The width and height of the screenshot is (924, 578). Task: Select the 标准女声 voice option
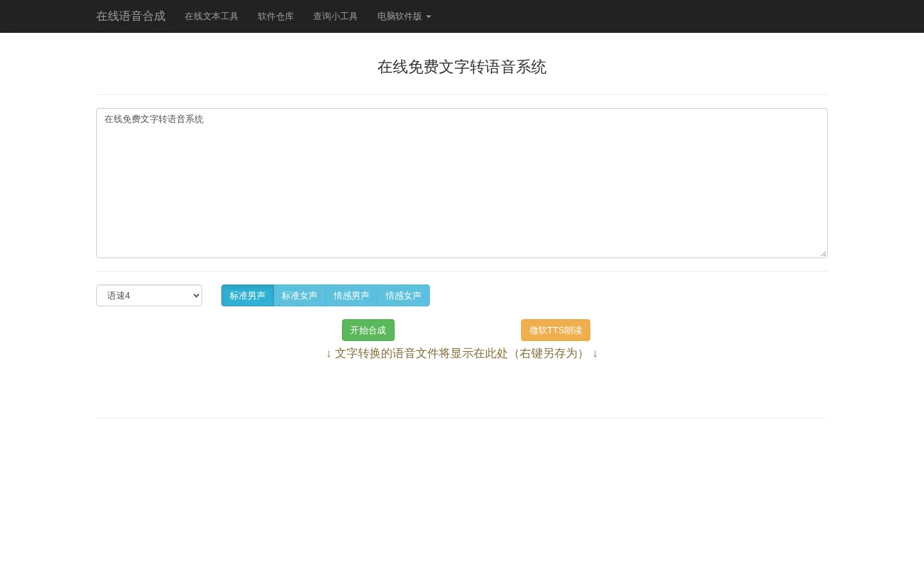[x=300, y=295]
